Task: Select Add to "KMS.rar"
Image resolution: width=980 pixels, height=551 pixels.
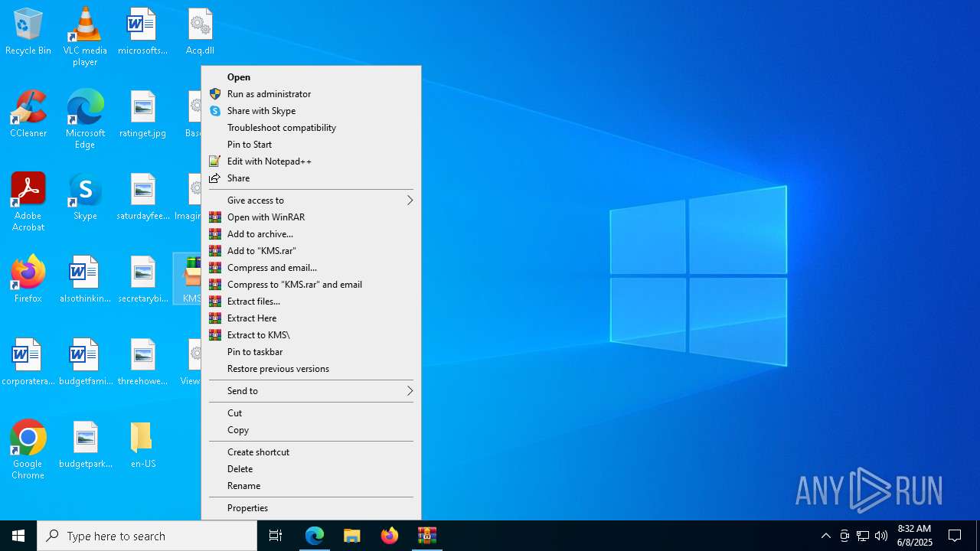Action: tap(311, 251)
